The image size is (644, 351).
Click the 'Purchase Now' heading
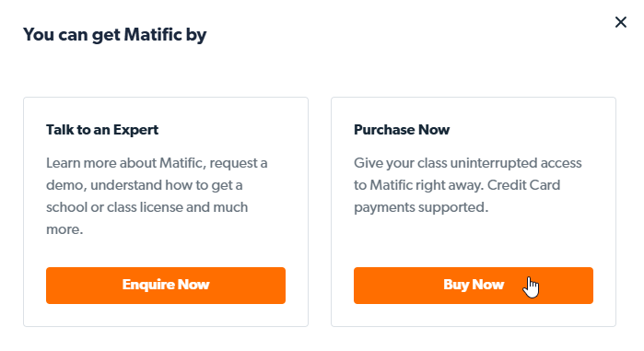(402, 130)
